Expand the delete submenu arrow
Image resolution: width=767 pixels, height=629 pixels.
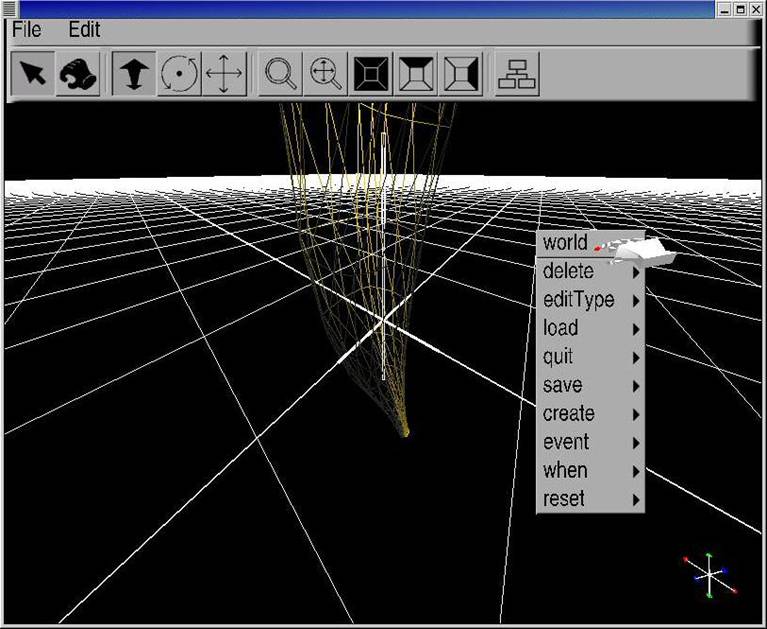coord(636,272)
